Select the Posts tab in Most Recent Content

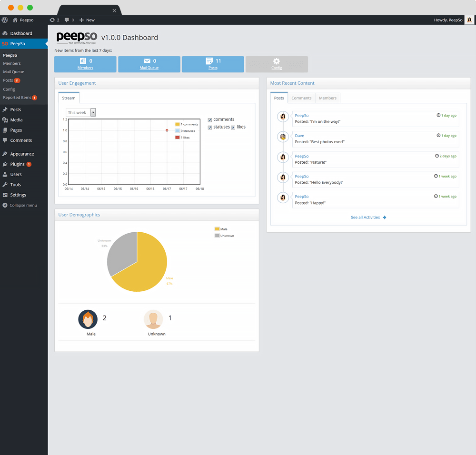tap(279, 98)
